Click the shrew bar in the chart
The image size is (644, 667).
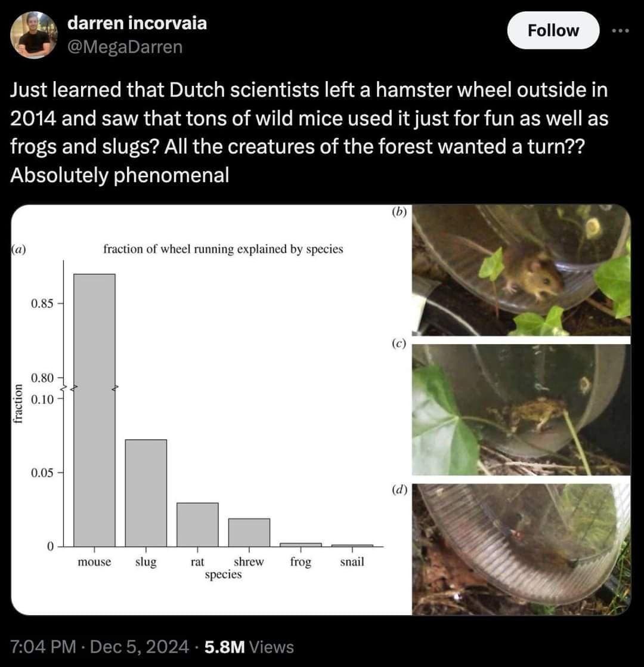click(x=249, y=532)
